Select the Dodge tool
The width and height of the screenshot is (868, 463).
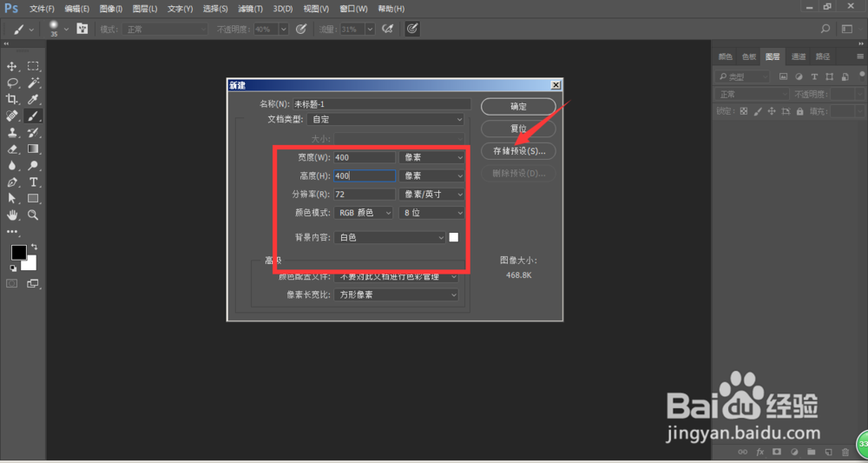(x=33, y=165)
